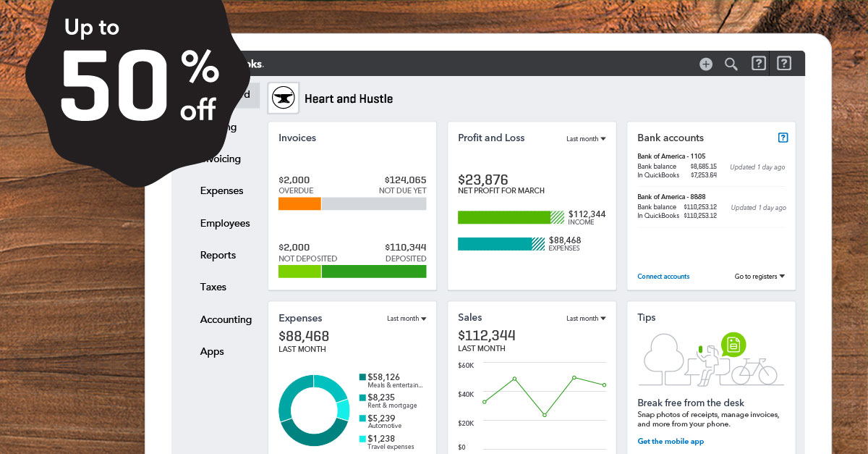Click Updated 1 day ago for account 8888

click(757, 208)
